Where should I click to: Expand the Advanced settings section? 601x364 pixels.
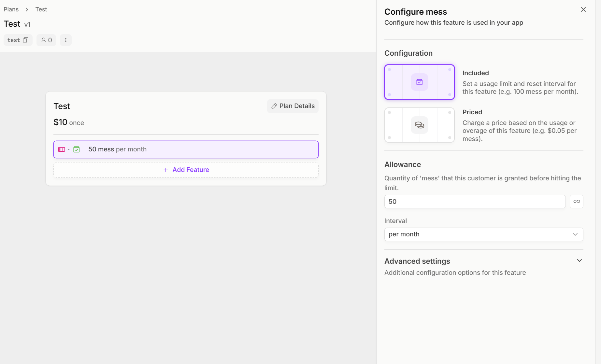click(579, 261)
